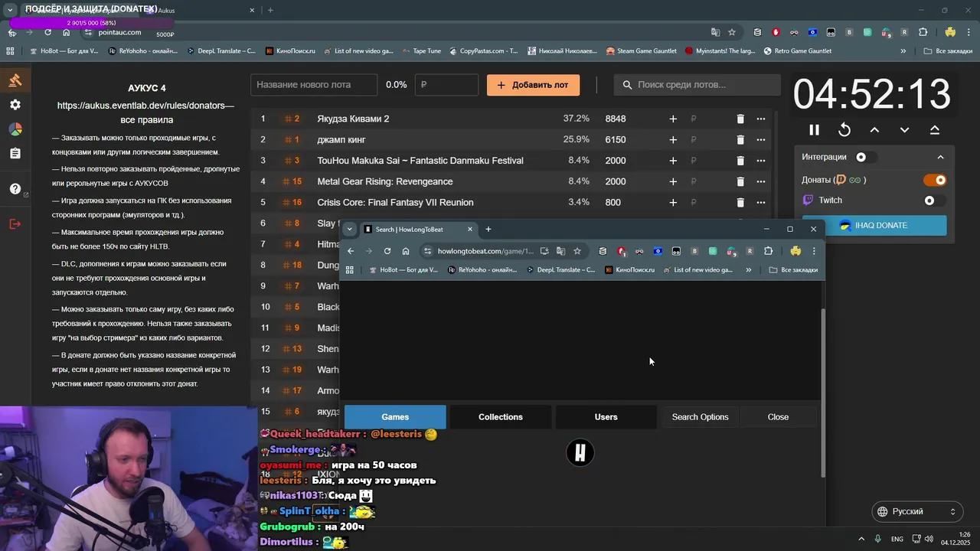Click Close in HowLongToBeat search
The image size is (980, 551).
point(778,417)
